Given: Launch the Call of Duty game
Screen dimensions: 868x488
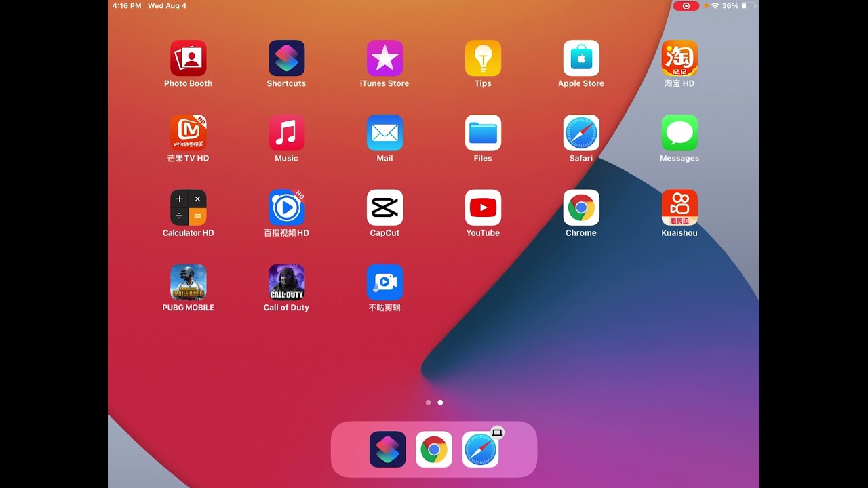Looking at the screenshot, I should coord(286,282).
